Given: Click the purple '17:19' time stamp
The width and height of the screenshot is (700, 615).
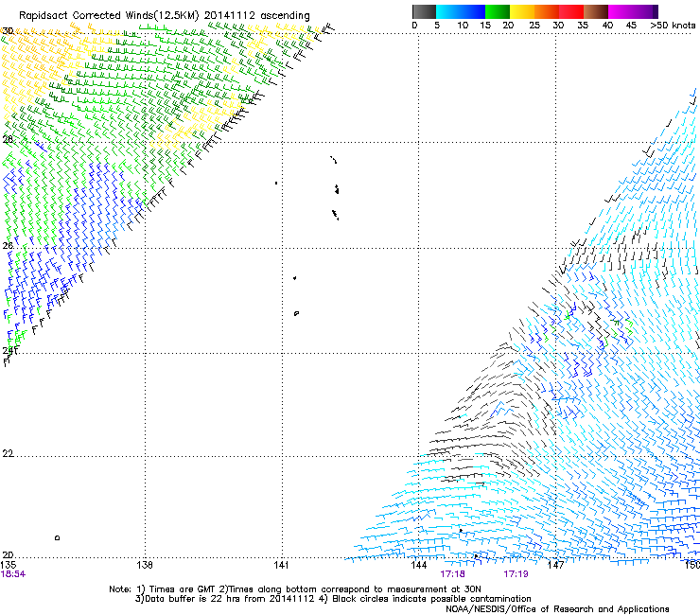Looking at the screenshot, I should coord(516,574).
